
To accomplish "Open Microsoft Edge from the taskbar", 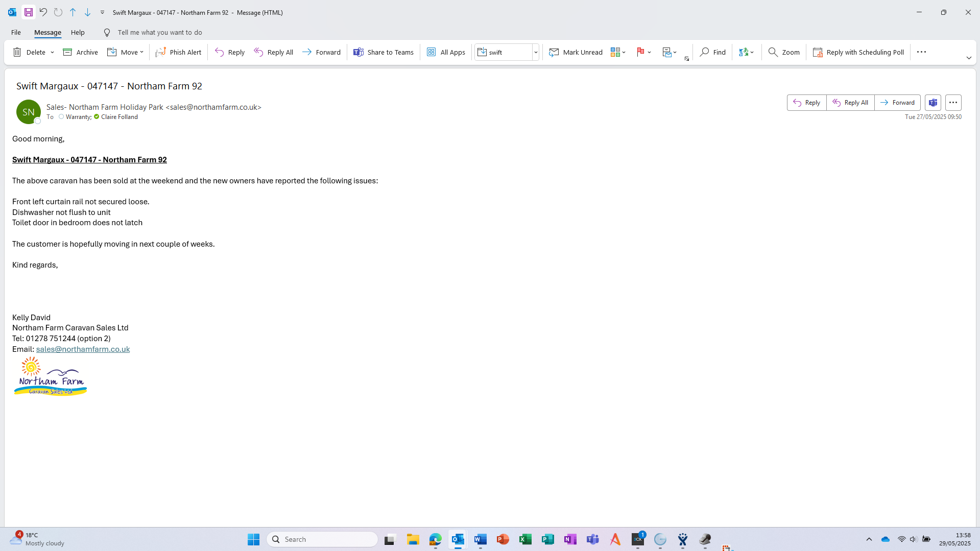I will 435,539.
